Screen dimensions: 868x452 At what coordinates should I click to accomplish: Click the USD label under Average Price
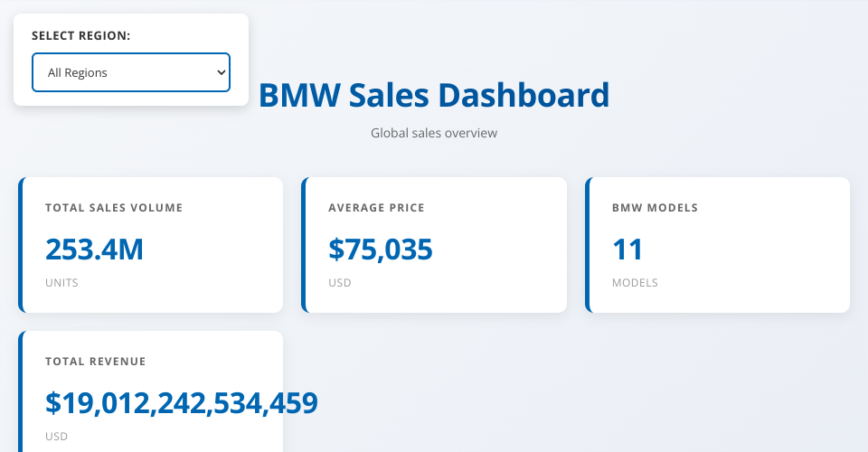click(x=340, y=283)
